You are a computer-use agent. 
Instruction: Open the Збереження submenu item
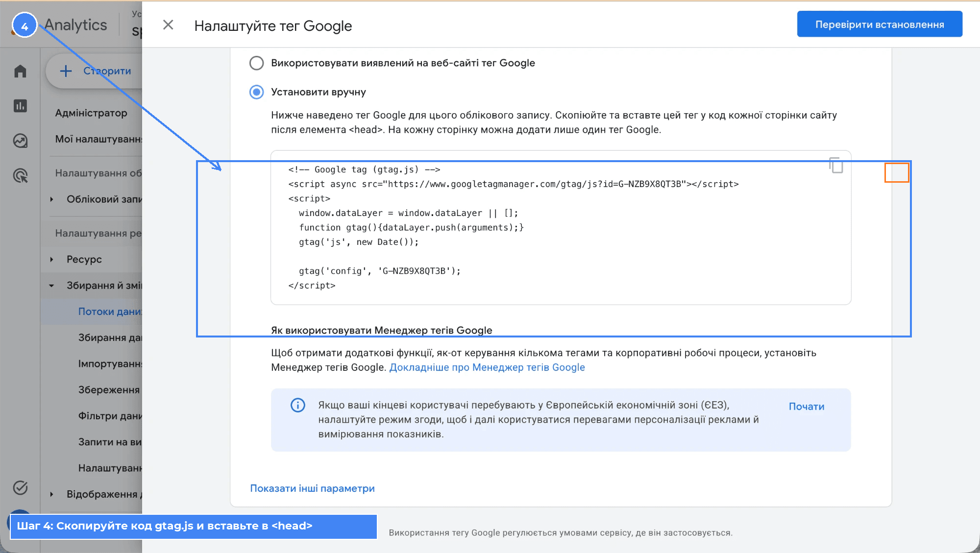[109, 390]
